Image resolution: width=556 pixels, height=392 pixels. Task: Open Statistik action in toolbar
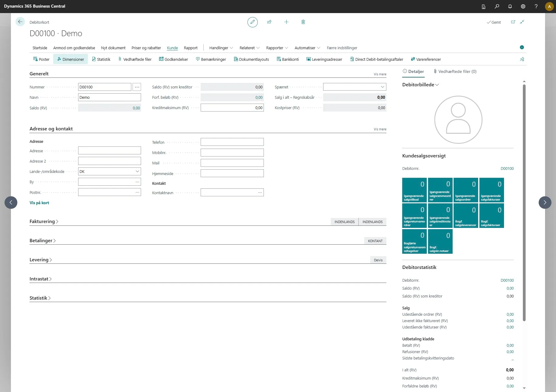pos(101,59)
